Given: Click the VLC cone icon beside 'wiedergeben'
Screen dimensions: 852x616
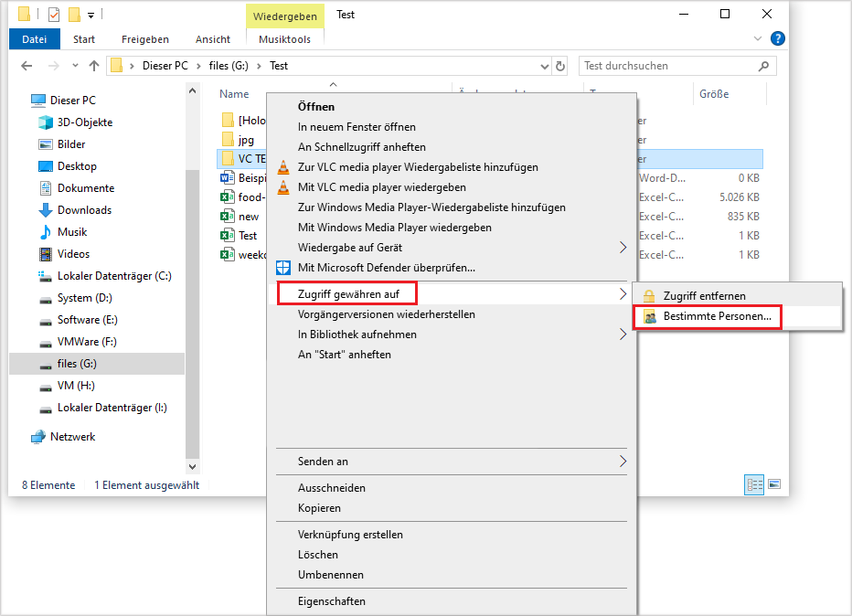Looking at the screenshot, I should [x=283, y=187].
